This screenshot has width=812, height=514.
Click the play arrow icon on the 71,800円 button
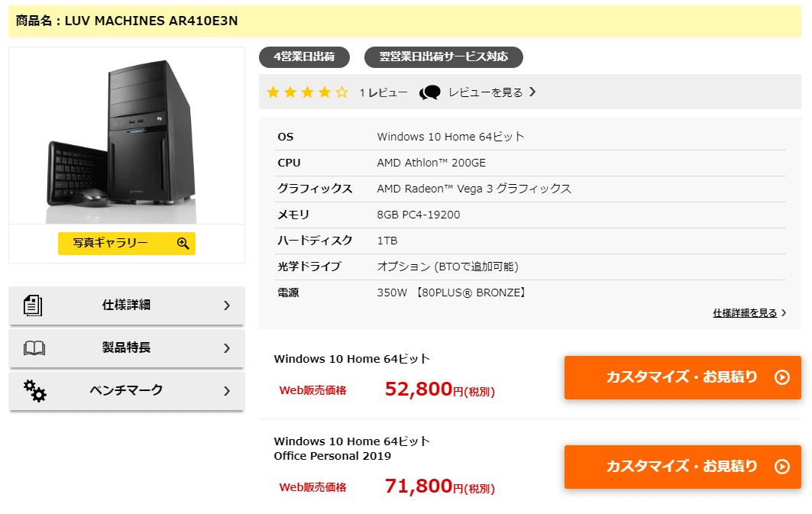(x=781, y=467)
